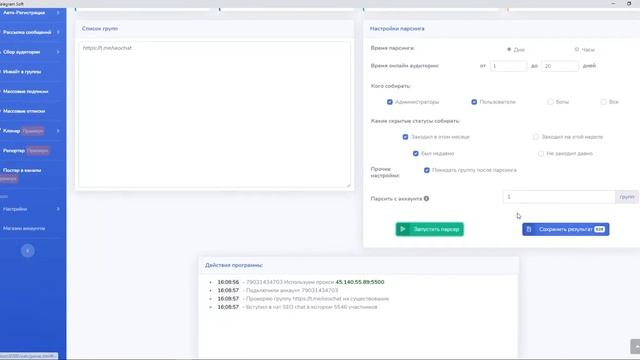Click the Время онлайн аудитории label

coord(404,66)
